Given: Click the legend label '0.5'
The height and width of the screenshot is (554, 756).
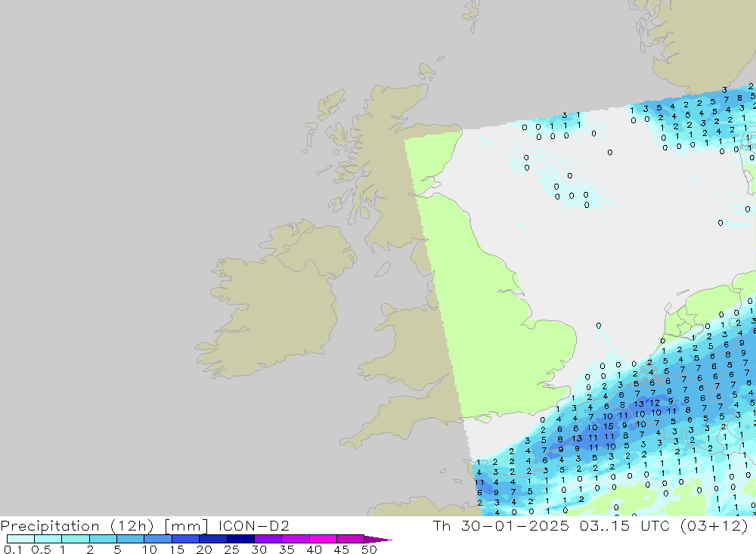Looking at the screenshot, I should pos(41,549).
